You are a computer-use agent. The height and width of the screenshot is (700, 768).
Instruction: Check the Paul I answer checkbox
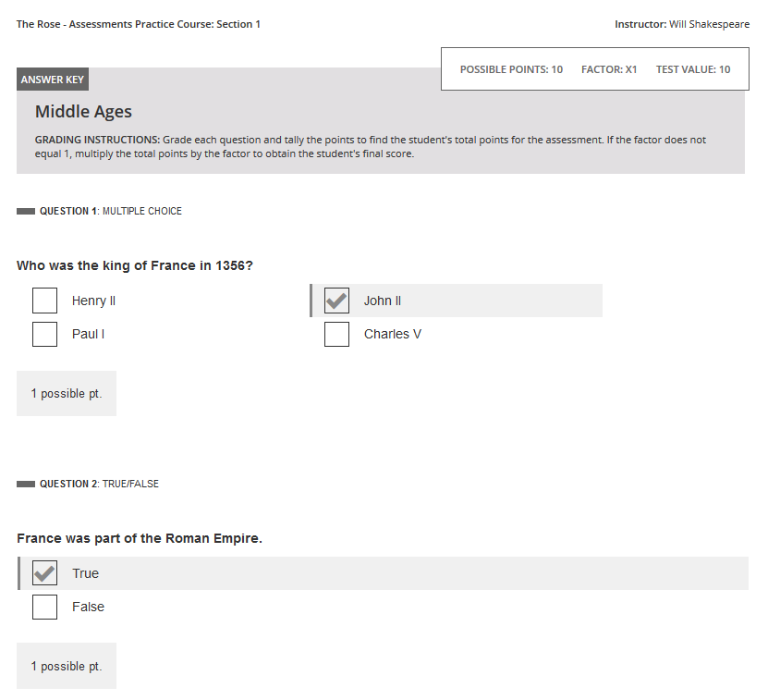pyautogui.click(x=44, y=334)
